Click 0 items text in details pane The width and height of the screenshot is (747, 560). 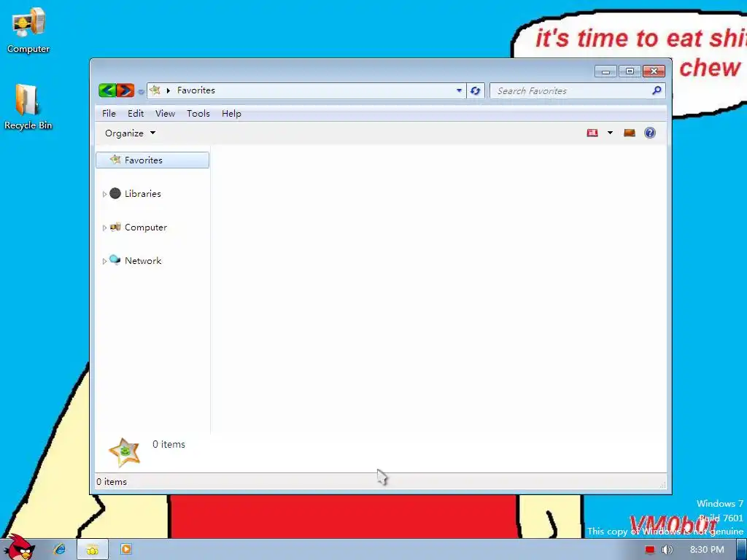[169, 444]
